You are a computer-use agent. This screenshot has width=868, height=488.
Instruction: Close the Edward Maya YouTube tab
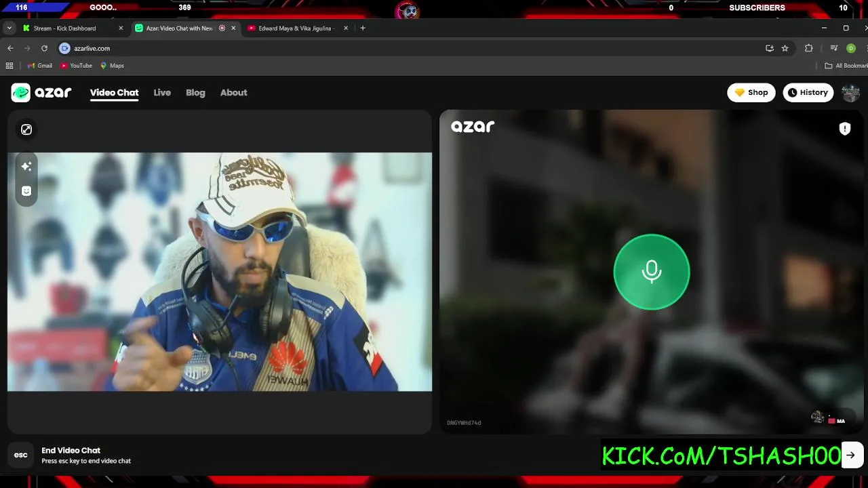click(x=346, y=28)
